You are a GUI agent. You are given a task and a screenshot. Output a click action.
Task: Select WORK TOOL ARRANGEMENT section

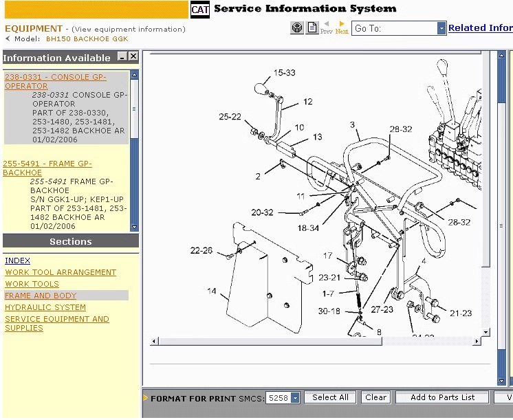point(61,272)
